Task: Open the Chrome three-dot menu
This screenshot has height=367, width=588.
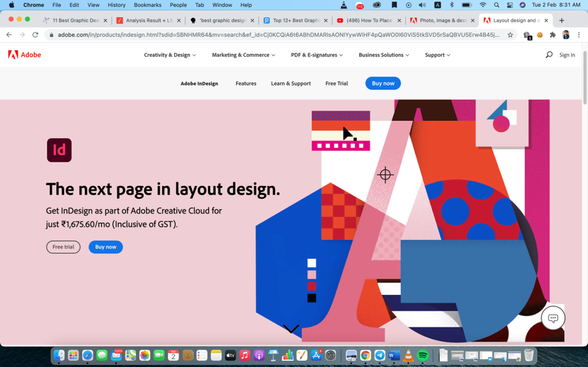Action: coord(579,35)
